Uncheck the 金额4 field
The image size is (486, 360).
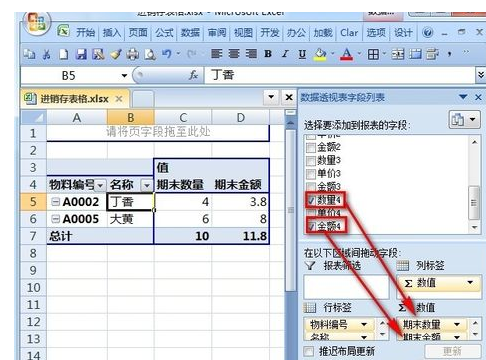tap(311, 226)
